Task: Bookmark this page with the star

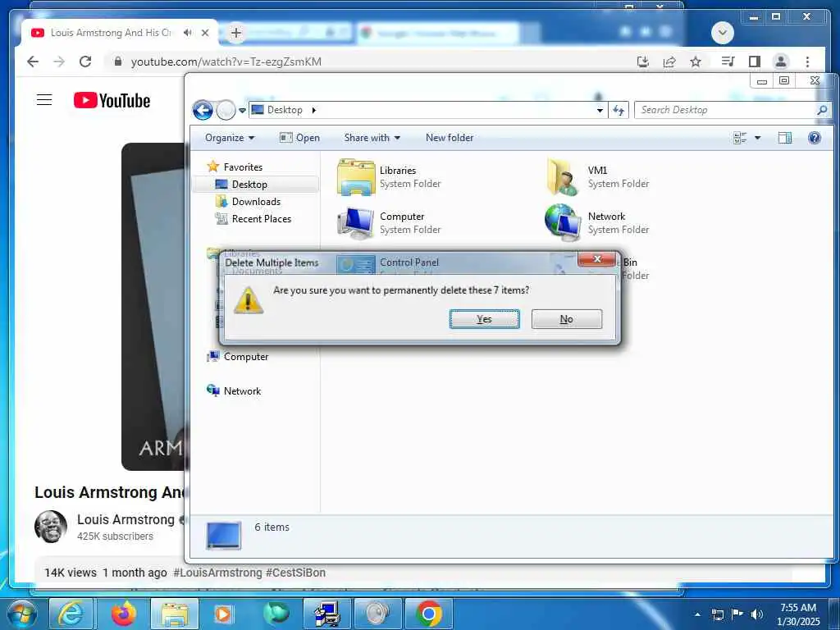Action: click(x=696, y=62)
